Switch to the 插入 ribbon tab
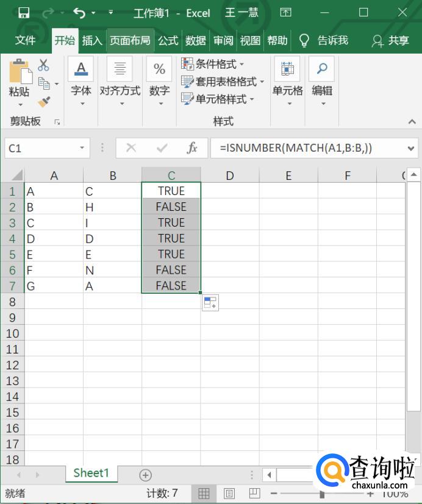Screen dimensions: 422x504 [92, 40]
